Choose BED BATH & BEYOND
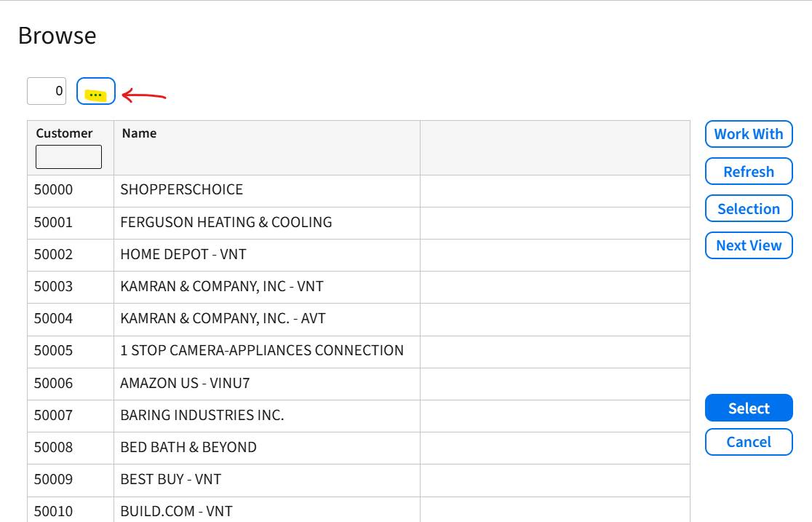812x522 pixels. point(188,448)
